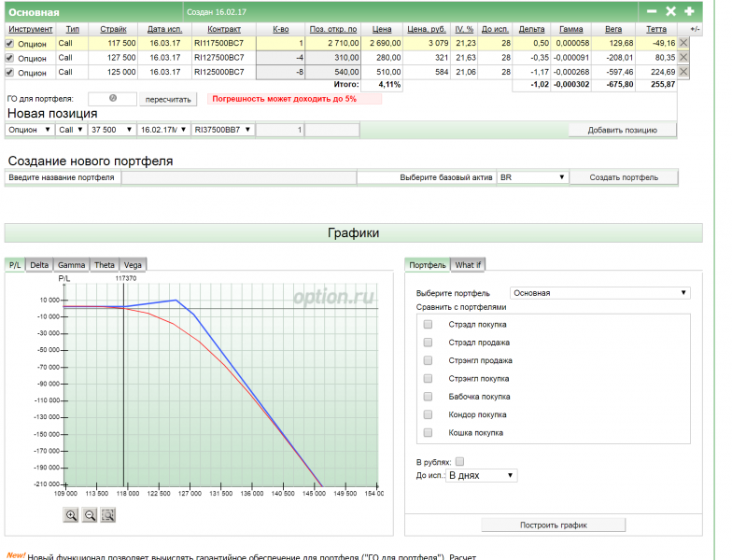This screenshot has width=732, height=560.
Task: Check Кошка покупка for comparison
Action: (428, 433)
